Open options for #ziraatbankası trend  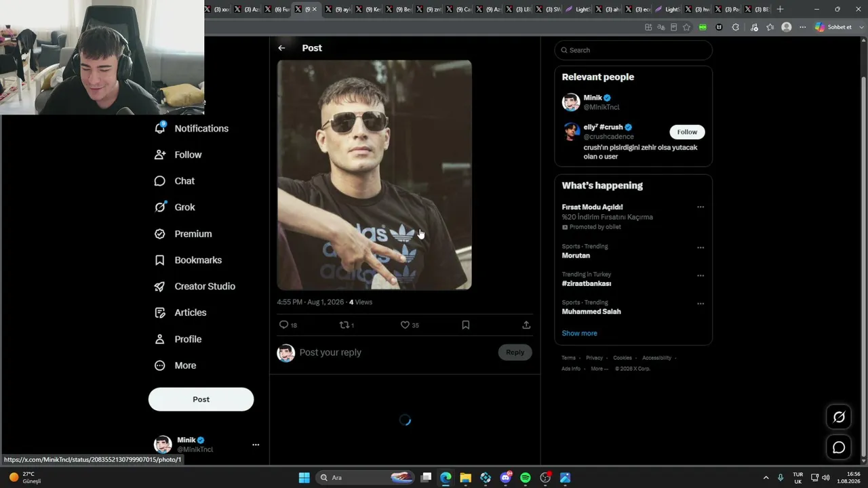point(701,275)
